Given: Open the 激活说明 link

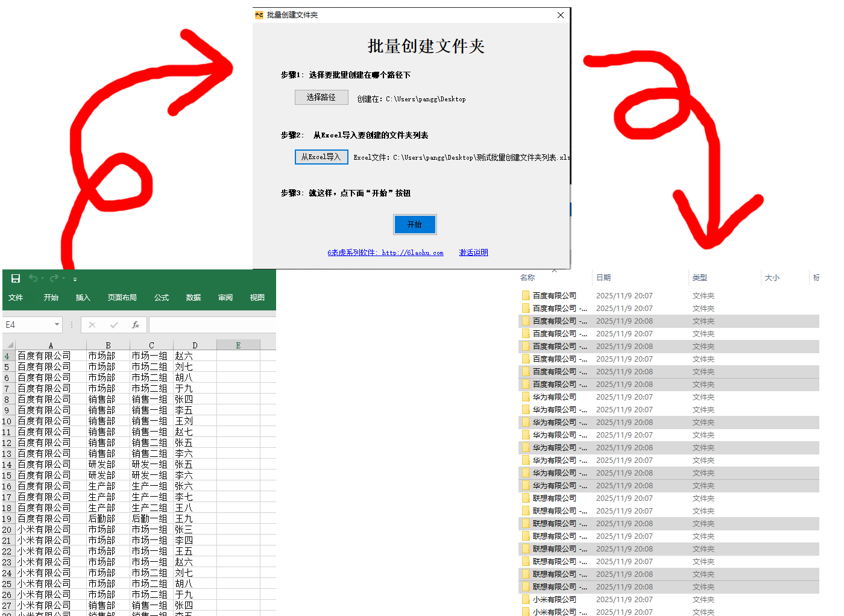Looking at the screenshot, I should click(x=473, y=253).
